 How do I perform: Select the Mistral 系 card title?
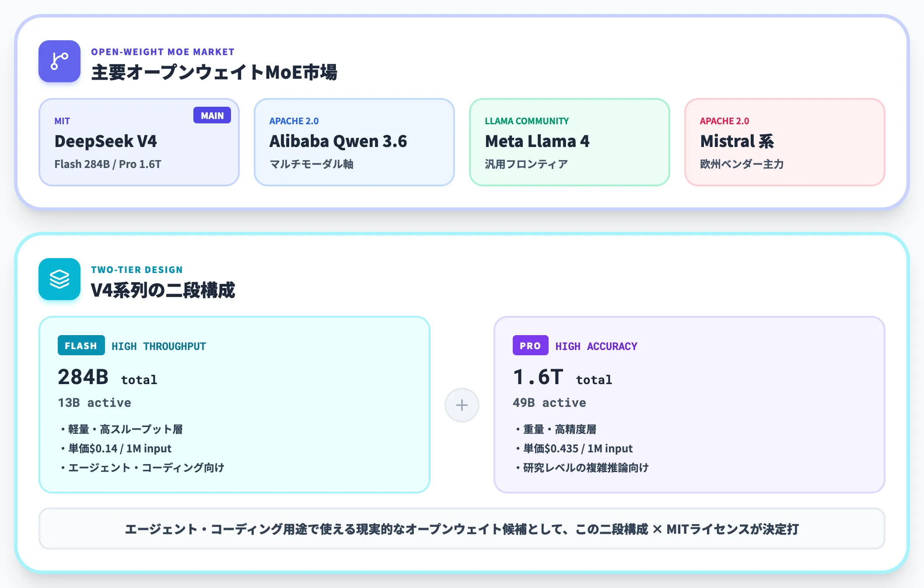coord(737,141)
